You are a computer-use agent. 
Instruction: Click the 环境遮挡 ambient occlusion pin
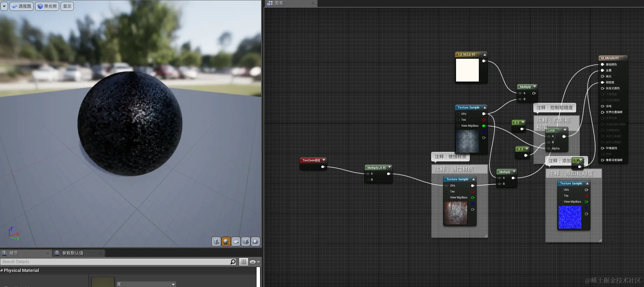point(602,148)
